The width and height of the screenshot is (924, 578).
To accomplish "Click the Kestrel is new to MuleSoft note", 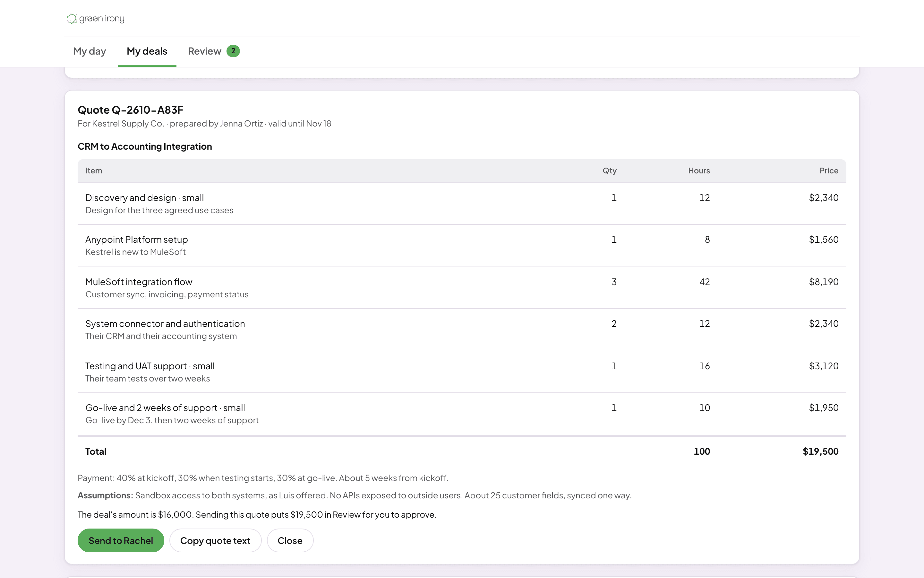I will point(135,252).
